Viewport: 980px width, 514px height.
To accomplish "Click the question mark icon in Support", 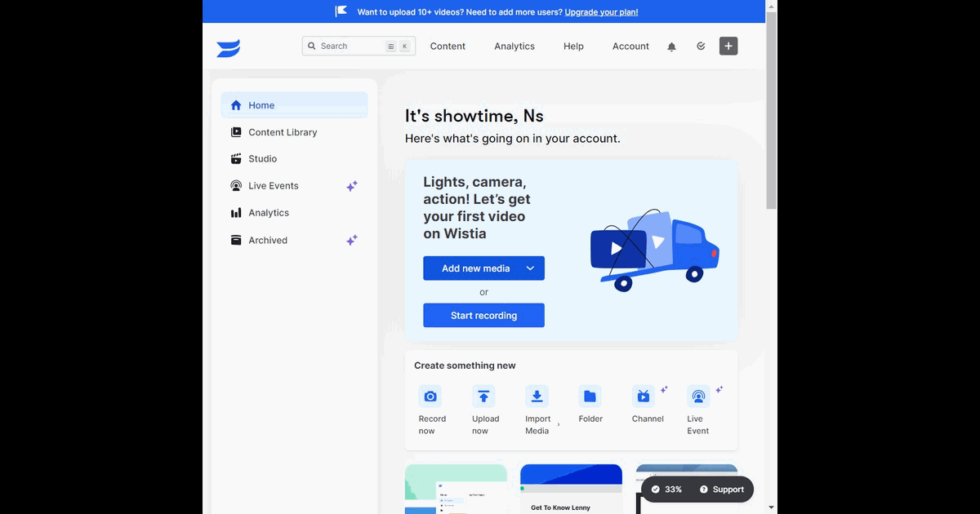I will [x=704, y=490].
